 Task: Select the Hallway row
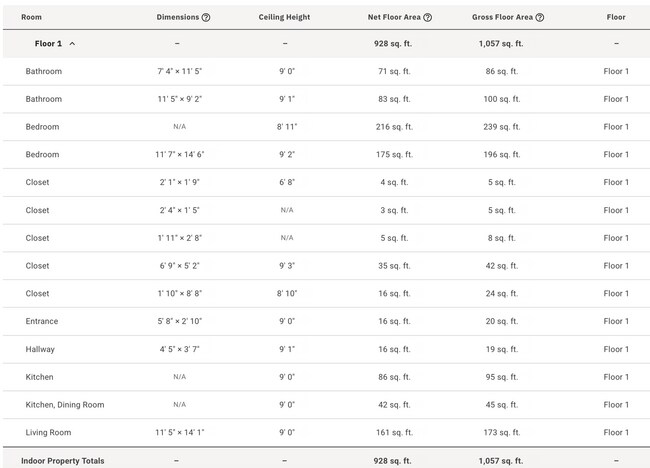[x=326, y=349]
